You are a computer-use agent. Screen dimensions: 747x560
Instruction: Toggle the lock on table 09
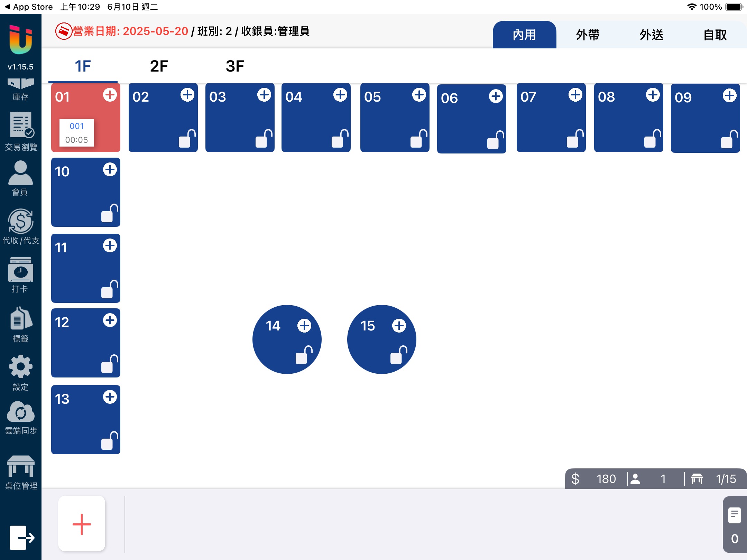click(729, 139)
